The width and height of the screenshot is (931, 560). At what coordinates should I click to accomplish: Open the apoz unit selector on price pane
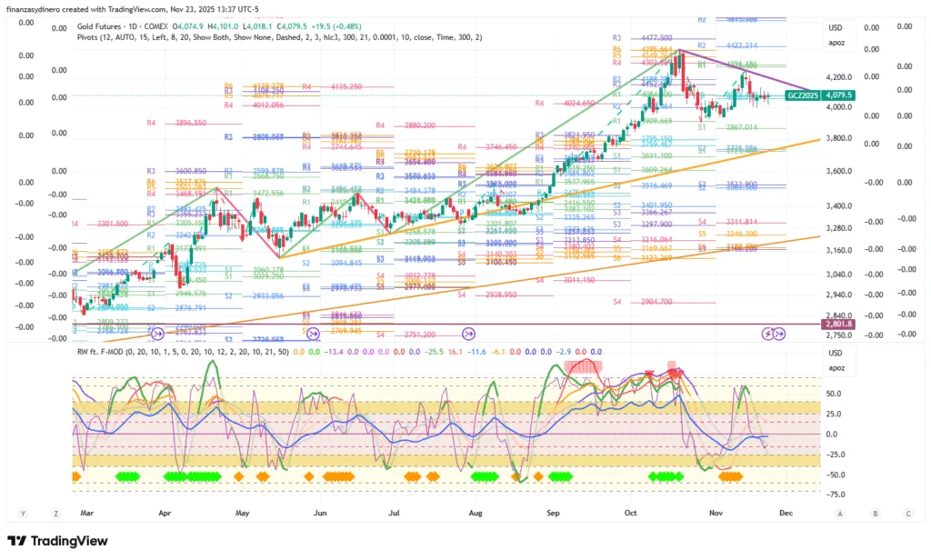[835, 42]
